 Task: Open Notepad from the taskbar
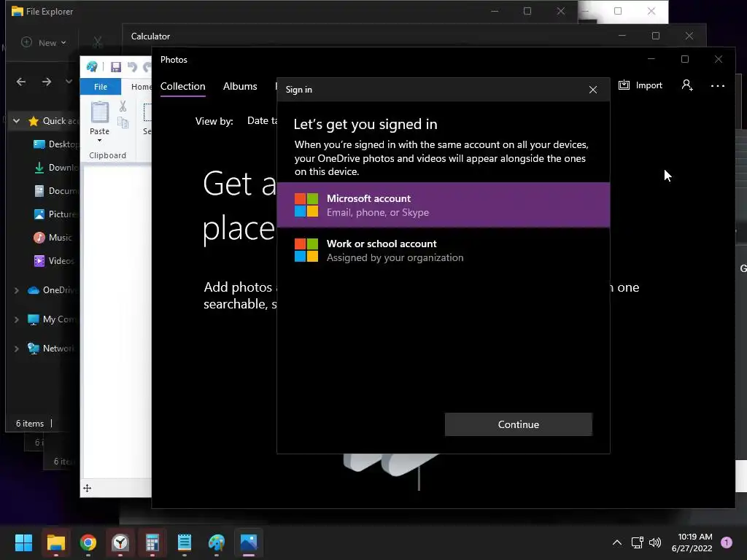pos(185,542)
